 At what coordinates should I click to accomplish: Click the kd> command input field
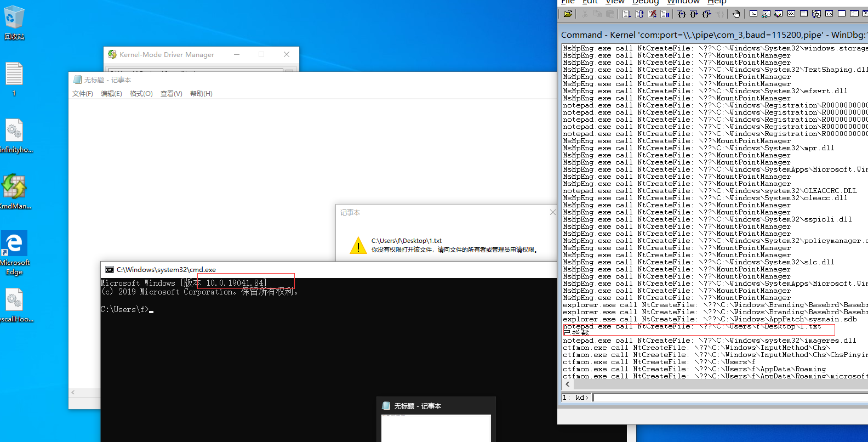[730, 398]
